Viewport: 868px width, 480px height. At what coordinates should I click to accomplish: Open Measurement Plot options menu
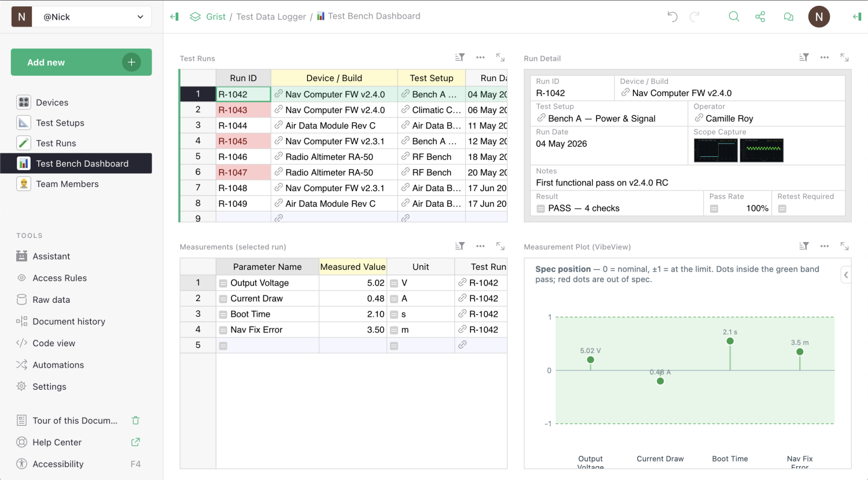click(x=825, y=246)
